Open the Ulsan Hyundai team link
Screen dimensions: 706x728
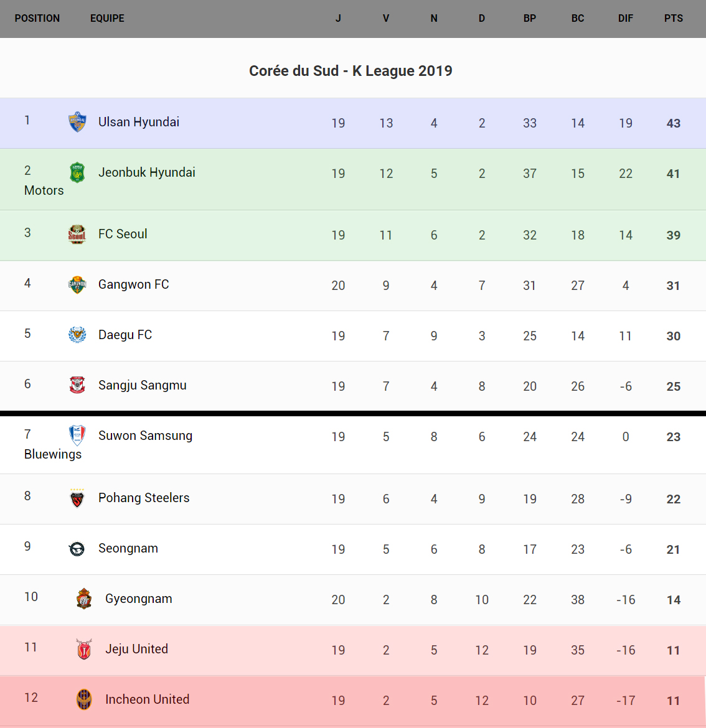pyautogui.click(x=139, y=122)
